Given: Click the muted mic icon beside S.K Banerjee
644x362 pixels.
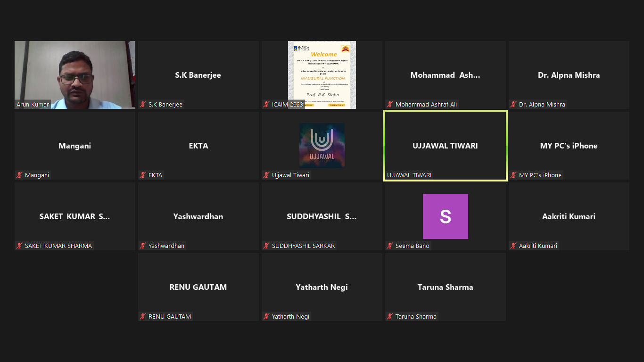Looking at the screenshot, I should [x=143, y=104].
